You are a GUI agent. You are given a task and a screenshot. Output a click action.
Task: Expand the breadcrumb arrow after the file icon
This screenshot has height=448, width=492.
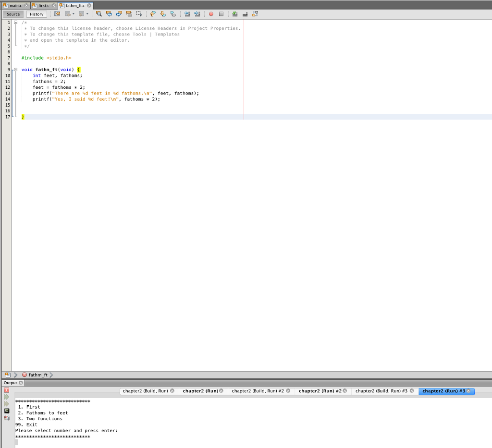(x=16, y=375)
